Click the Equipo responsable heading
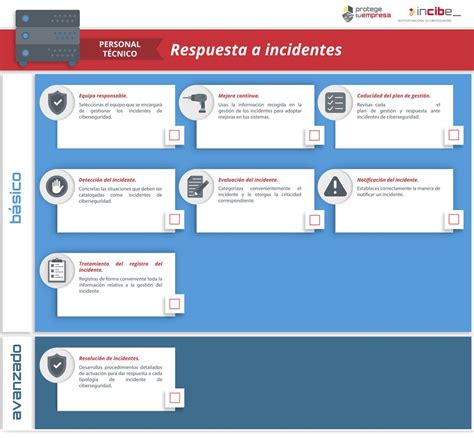This screenshot has height=438, width=474. (x=103, y=96)
